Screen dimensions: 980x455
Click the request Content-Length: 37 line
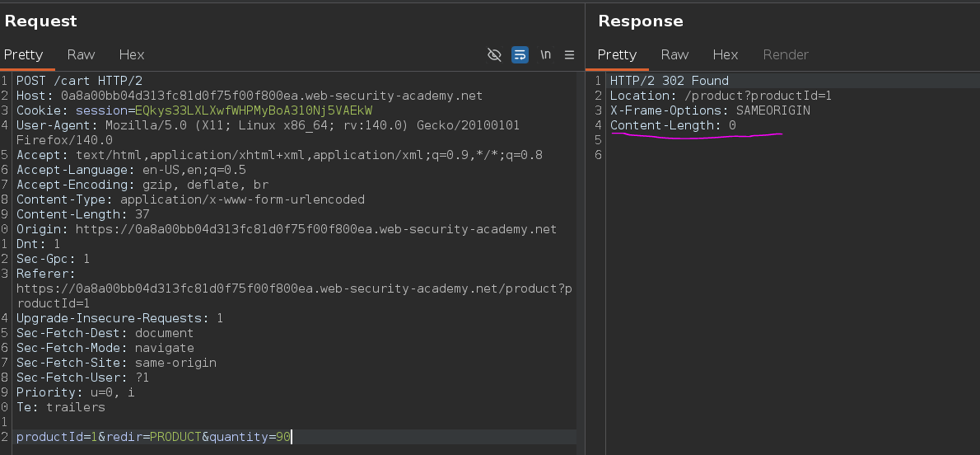83,214
